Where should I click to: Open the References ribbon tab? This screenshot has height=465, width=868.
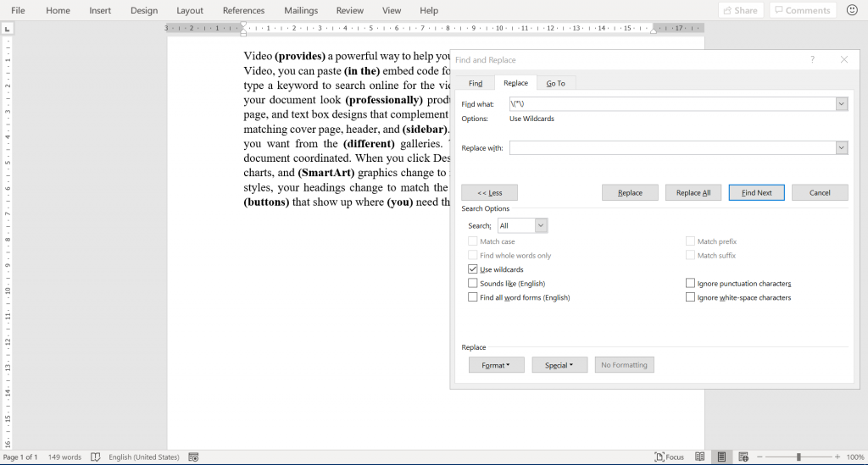(243, 10)
